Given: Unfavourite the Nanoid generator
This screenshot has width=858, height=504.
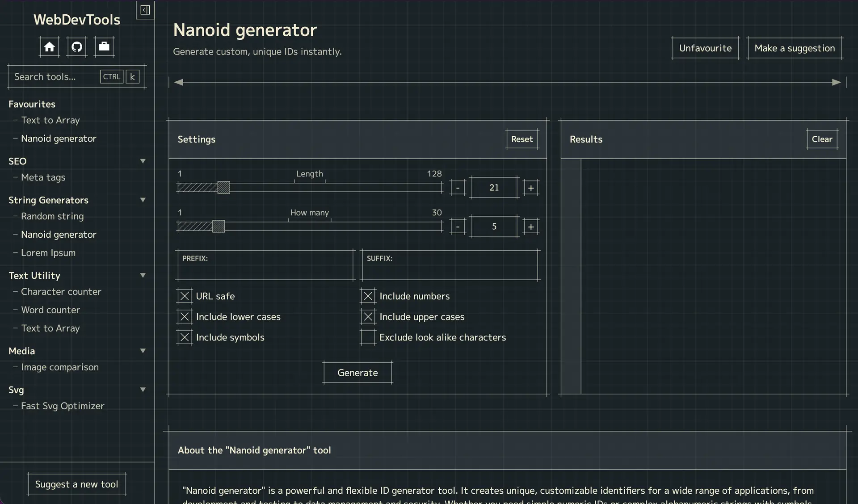Looking at the screenshot, I should [705, 48].
